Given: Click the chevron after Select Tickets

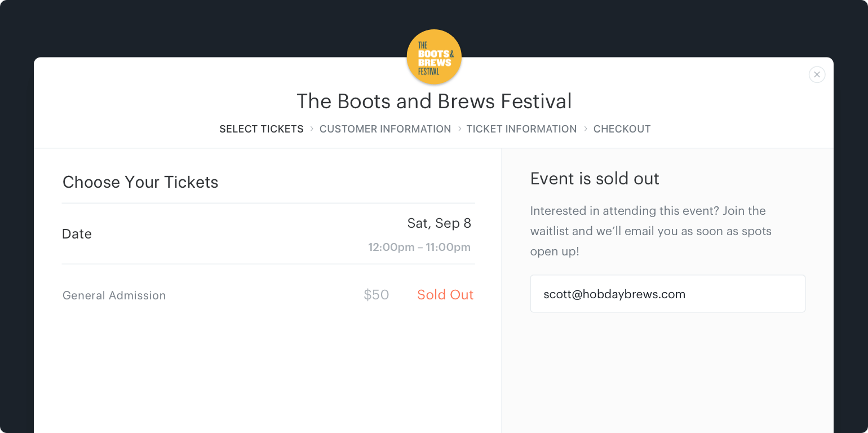Looking at the screenshot, I should (312, 129).
